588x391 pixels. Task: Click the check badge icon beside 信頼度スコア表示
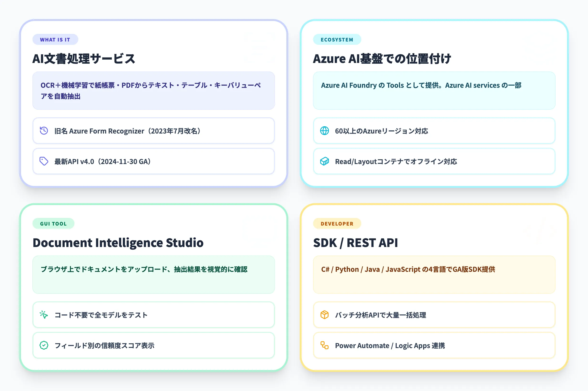point(44,346)
